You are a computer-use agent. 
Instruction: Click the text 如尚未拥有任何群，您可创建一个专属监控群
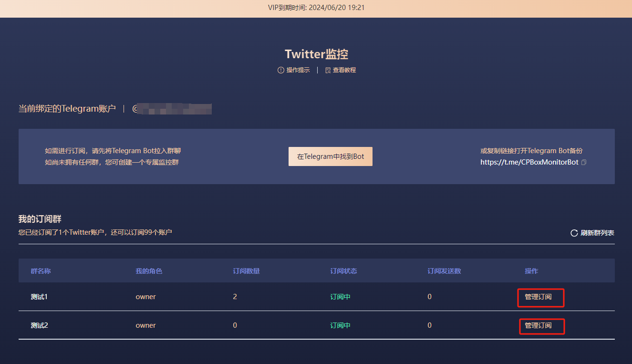click(x=112, y=162)
